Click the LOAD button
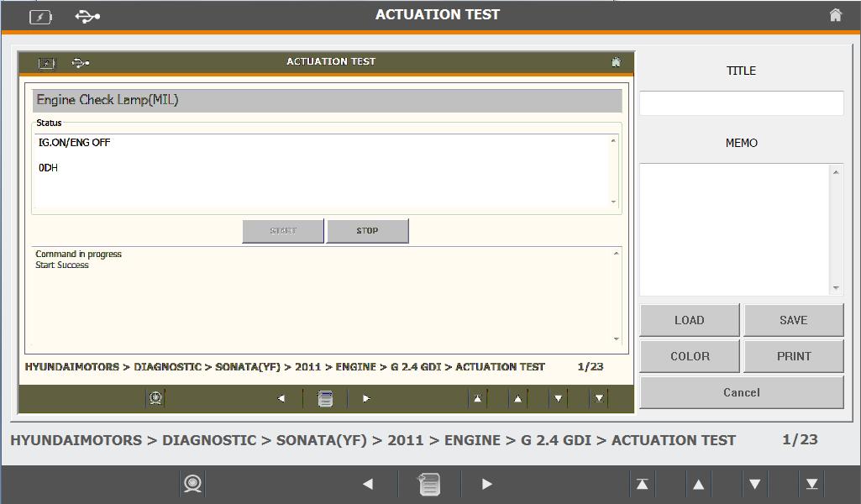 690,320
